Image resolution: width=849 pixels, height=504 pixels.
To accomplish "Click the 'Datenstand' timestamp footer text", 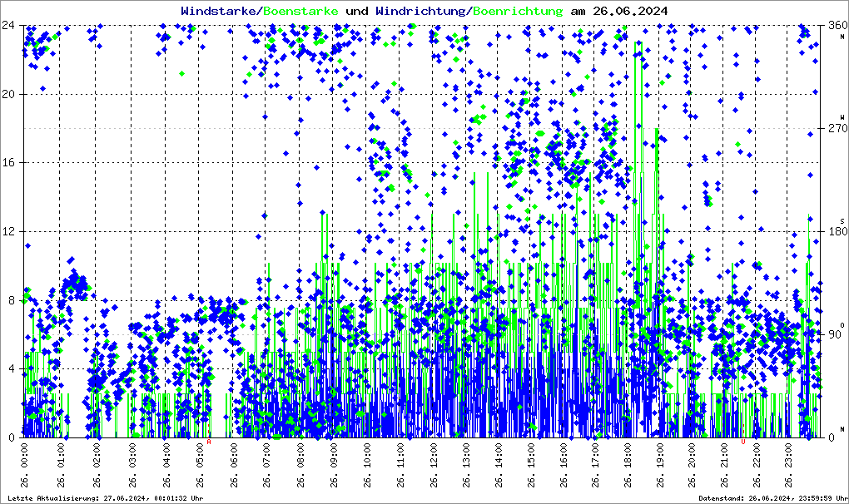I will [773, 498].
